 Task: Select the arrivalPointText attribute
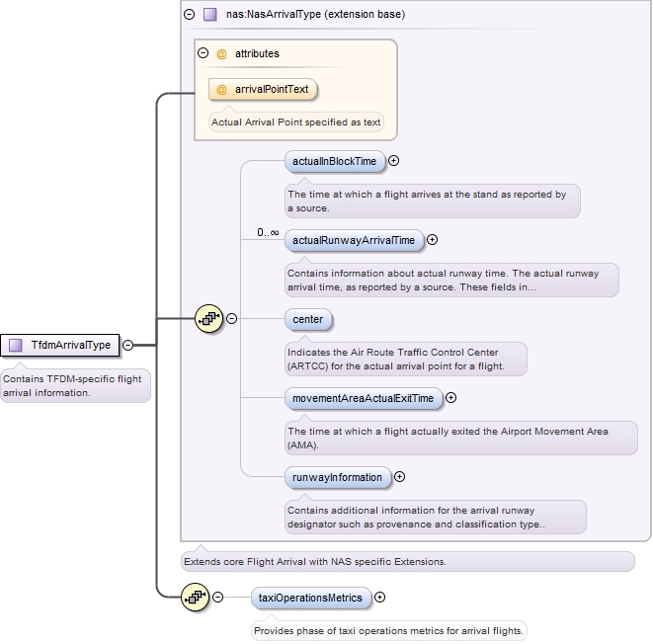coord(271,89)
